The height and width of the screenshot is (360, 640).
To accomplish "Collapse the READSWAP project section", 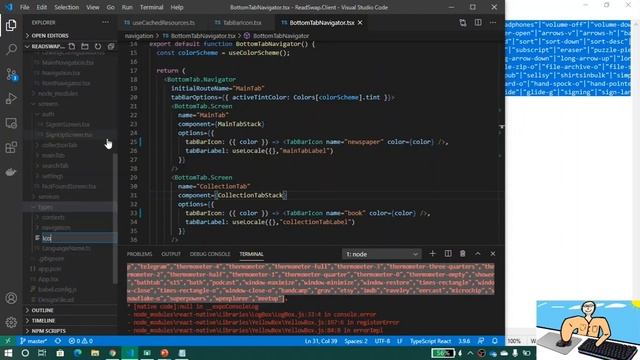I will tap(45, 46).
